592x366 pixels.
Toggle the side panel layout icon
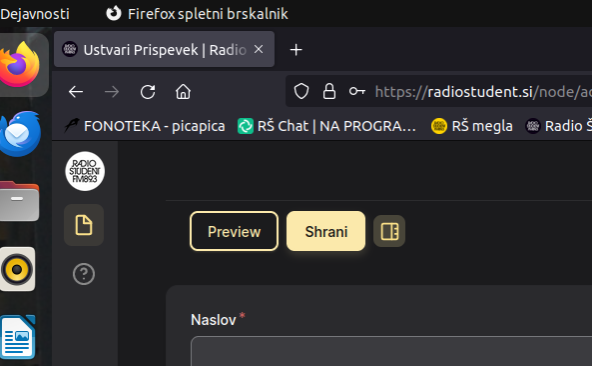coord(389,231)
